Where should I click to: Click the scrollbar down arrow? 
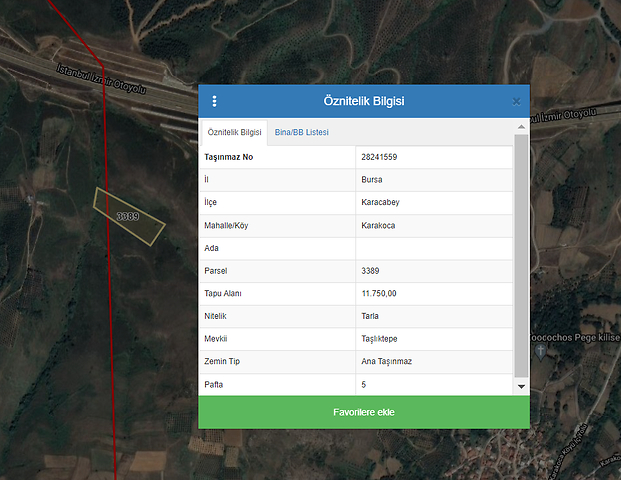521,386
